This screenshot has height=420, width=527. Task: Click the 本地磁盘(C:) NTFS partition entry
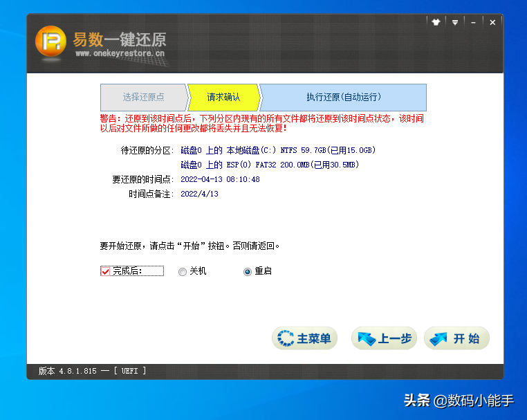point(277,150)
